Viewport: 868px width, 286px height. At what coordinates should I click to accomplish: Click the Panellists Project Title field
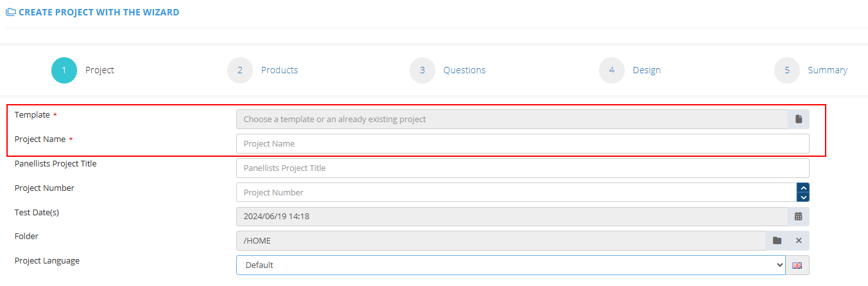(x=523, y=168)
